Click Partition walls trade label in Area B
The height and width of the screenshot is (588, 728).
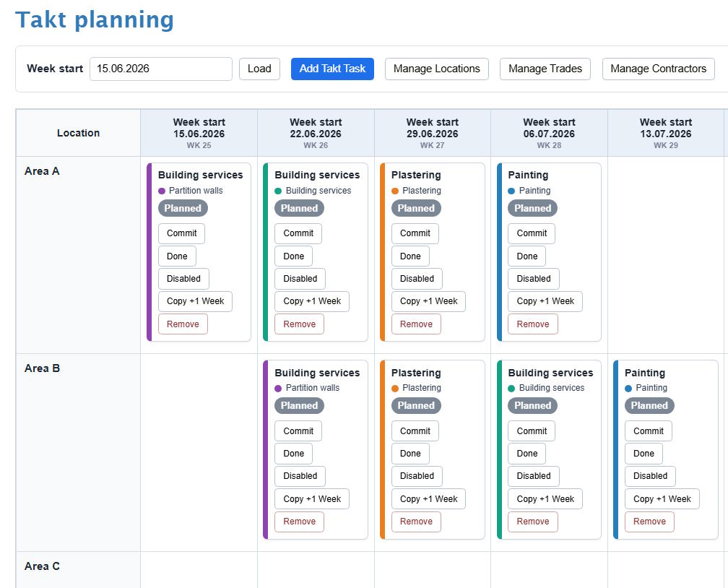click(312, 388)
